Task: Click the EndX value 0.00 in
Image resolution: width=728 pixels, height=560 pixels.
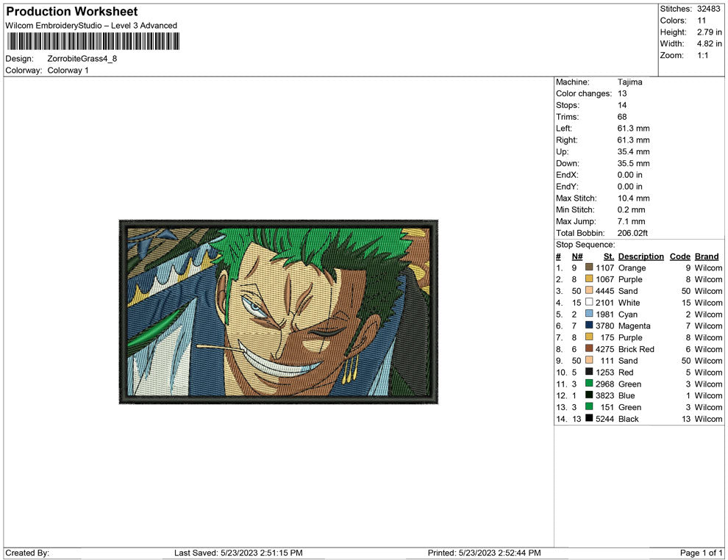Action: pos(629,175)
